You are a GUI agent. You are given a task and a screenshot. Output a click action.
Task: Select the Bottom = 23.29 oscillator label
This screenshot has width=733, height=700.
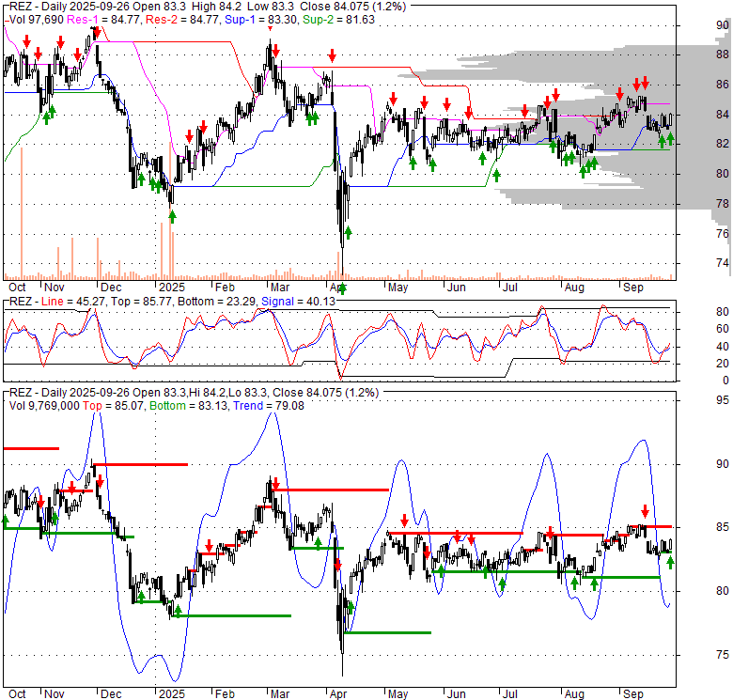tap(217, 302)
